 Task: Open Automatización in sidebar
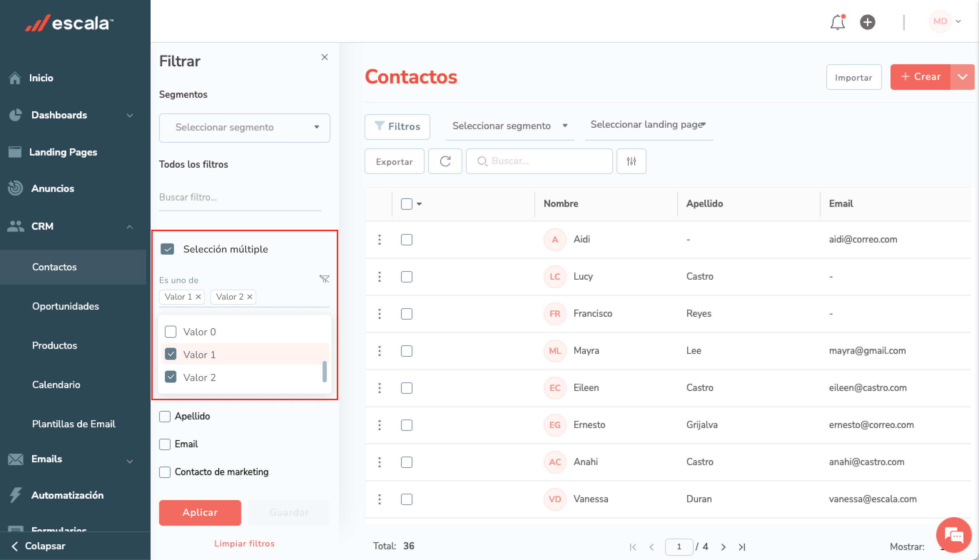(67, 495)
